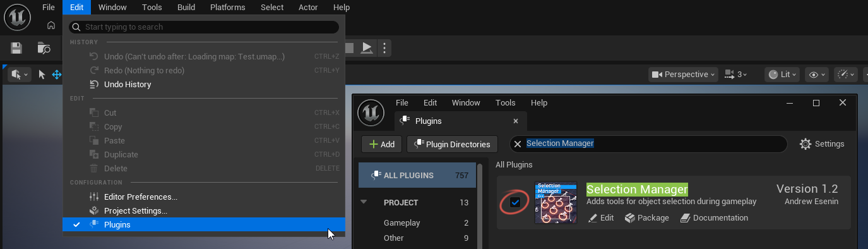Select the arrow selection tool in viewport toolbar
The height and width of the screenshot is (249, 868).
point(42,75)
